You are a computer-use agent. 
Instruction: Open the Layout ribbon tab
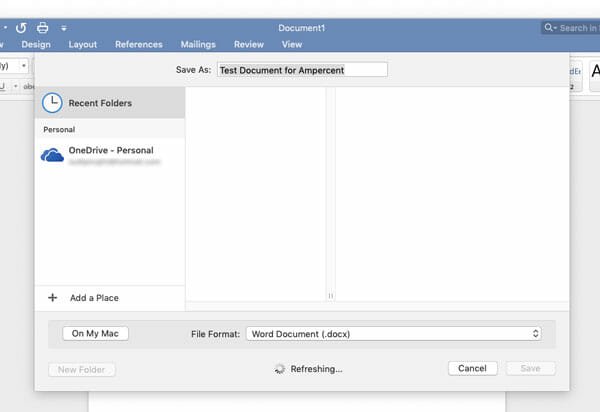click(x=83, y=44)
